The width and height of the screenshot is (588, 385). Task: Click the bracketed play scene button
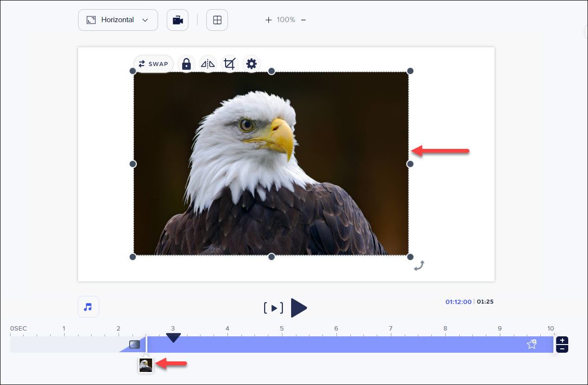click(x=273, y=308)
